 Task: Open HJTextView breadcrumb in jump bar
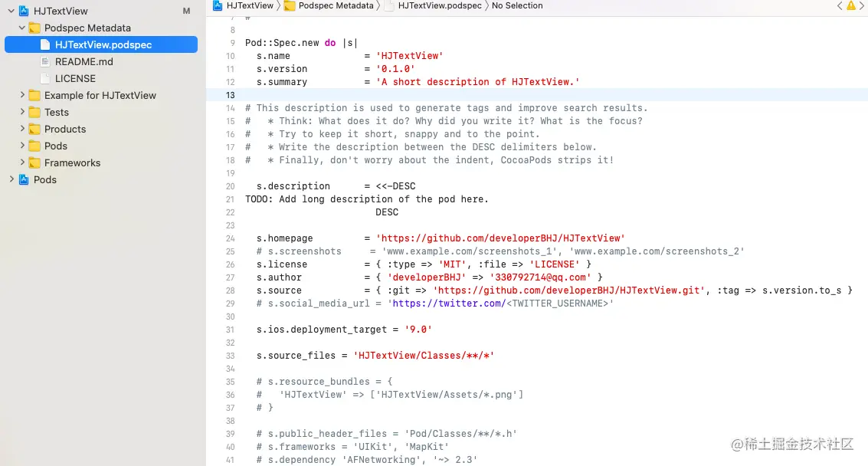250,5
